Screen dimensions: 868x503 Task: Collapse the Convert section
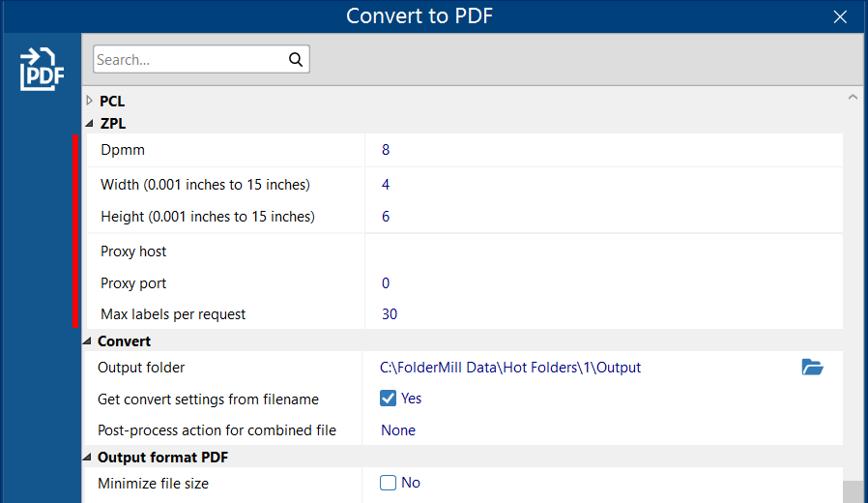[87, 341]
